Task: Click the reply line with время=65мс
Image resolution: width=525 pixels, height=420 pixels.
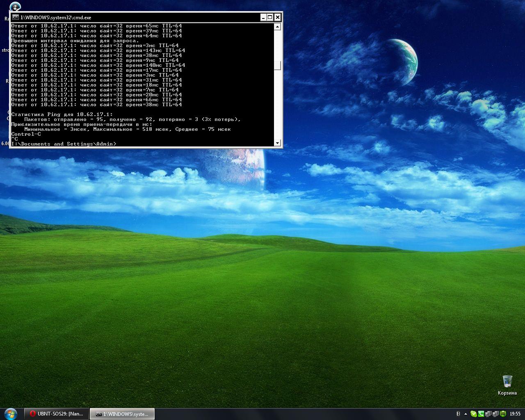Action: [96, 26]
